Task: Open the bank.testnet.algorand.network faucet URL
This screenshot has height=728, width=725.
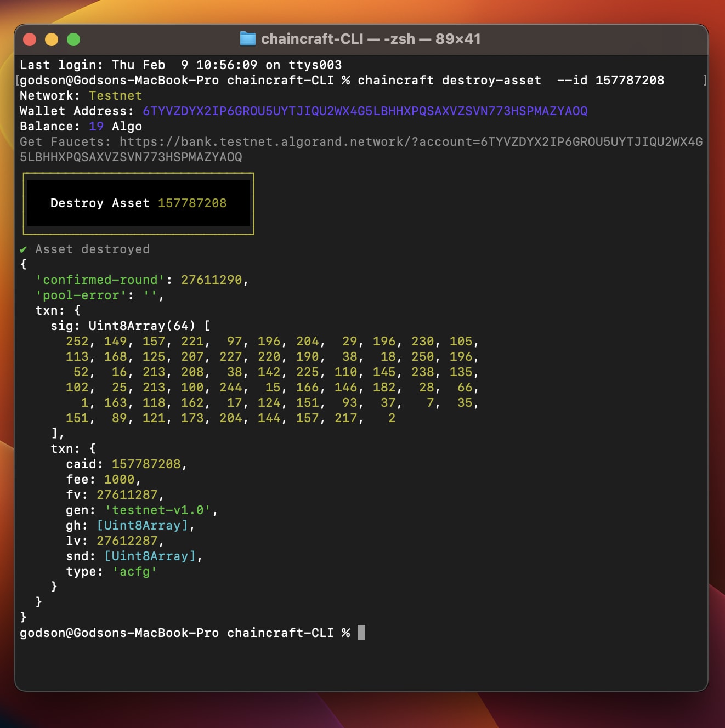Action: 361,149
